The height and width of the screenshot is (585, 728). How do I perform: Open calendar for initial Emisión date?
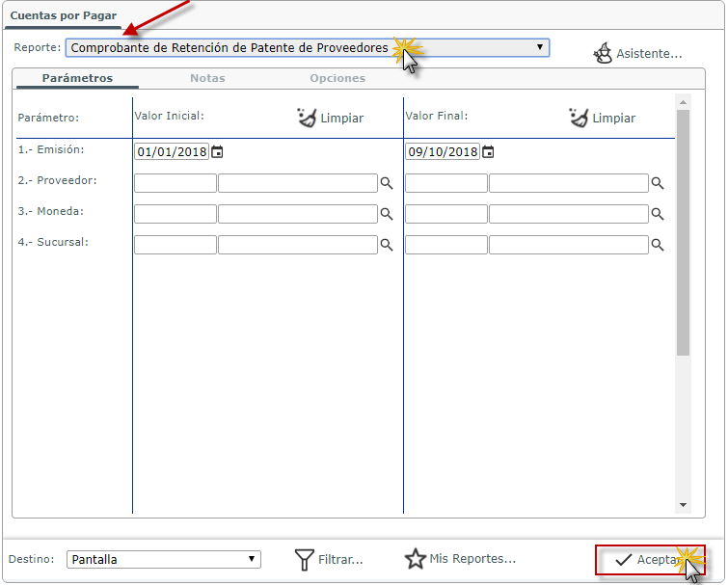[217, 151]
